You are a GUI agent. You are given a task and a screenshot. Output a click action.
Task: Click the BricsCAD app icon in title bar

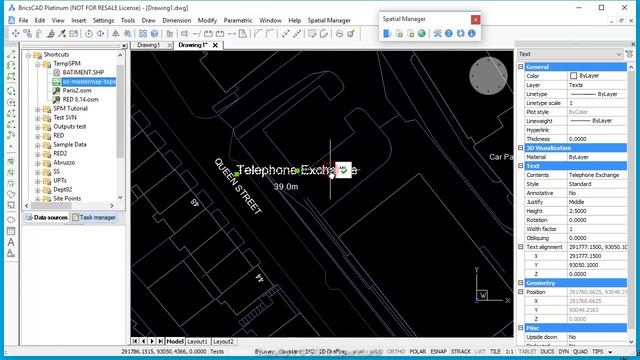11,7
